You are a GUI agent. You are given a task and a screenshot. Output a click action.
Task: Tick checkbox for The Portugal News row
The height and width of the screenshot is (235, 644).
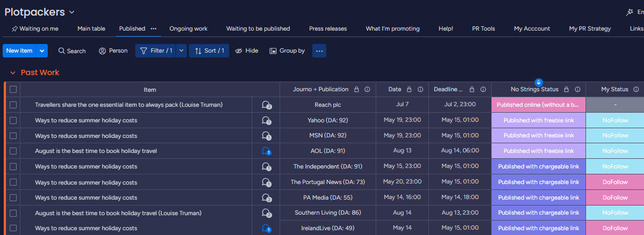pyautogui.click(x=13, y=182)
